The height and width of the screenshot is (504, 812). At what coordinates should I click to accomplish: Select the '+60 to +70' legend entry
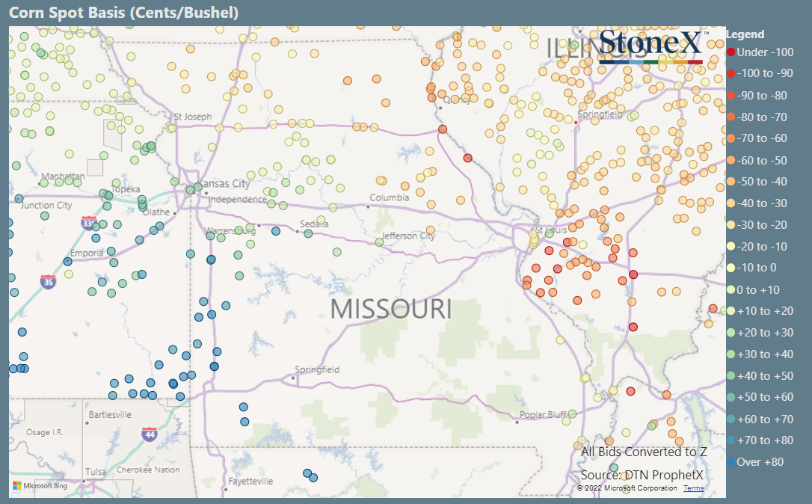[x=760, y=419]
